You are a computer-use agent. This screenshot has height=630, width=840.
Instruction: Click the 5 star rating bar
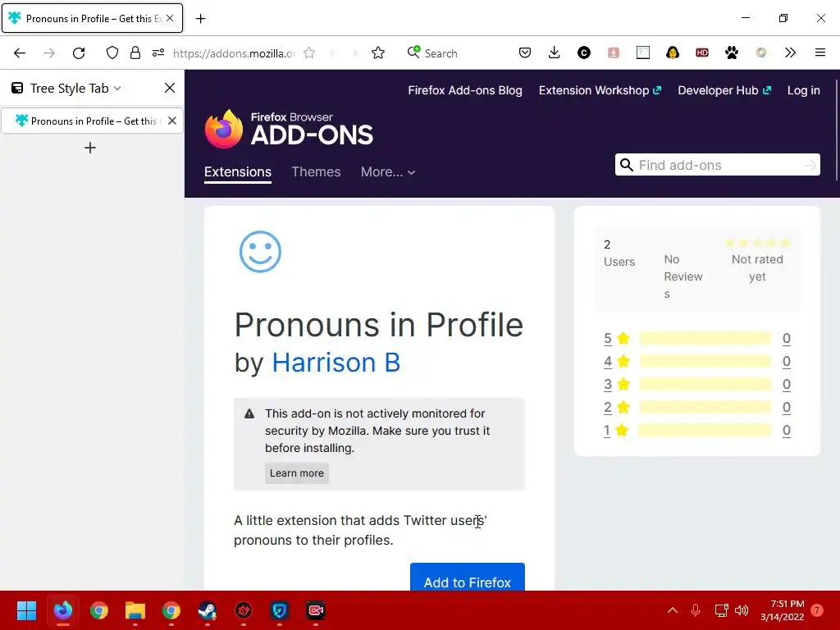click(705, 339)
